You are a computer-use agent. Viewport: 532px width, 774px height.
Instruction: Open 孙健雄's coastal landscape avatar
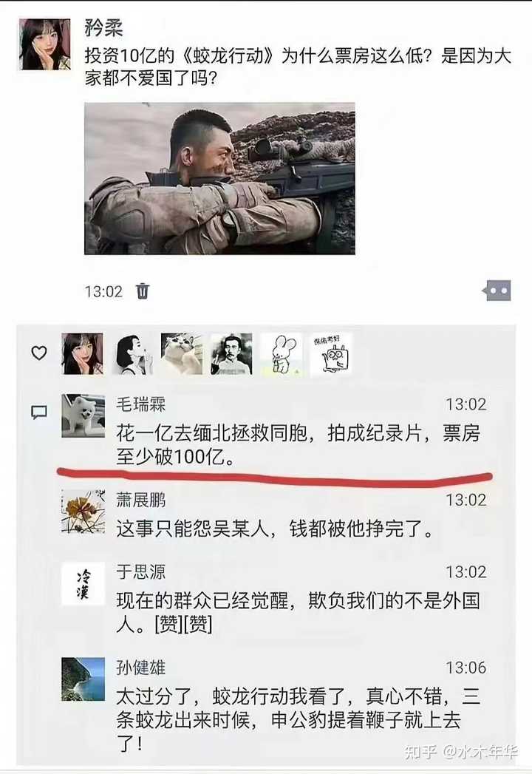coord(83,679)
